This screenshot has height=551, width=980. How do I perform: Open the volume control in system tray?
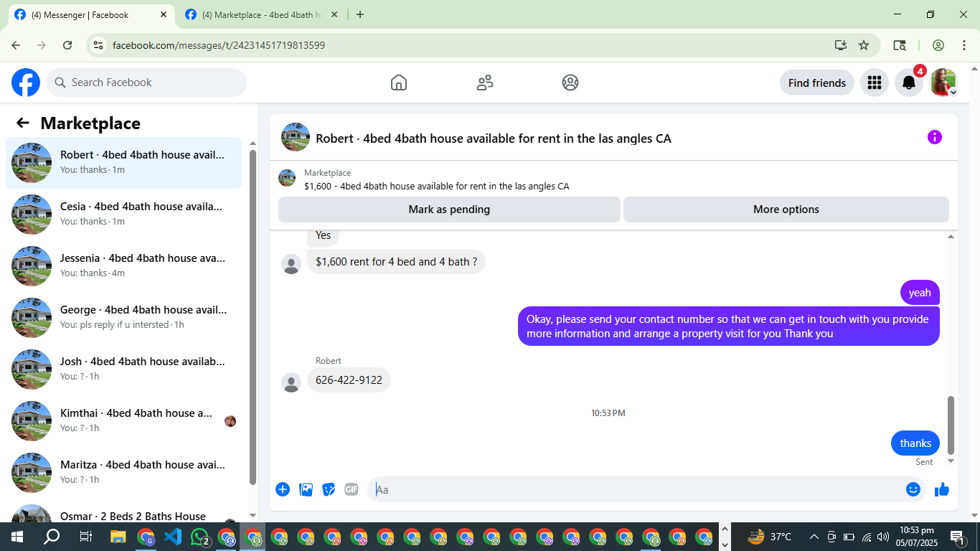[883, 537]
